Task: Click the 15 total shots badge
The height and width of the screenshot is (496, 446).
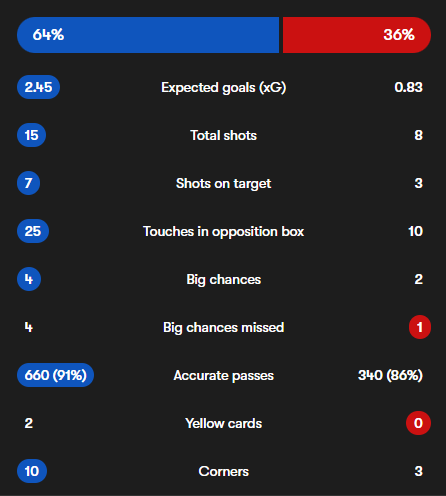Action: pos(31,135)
